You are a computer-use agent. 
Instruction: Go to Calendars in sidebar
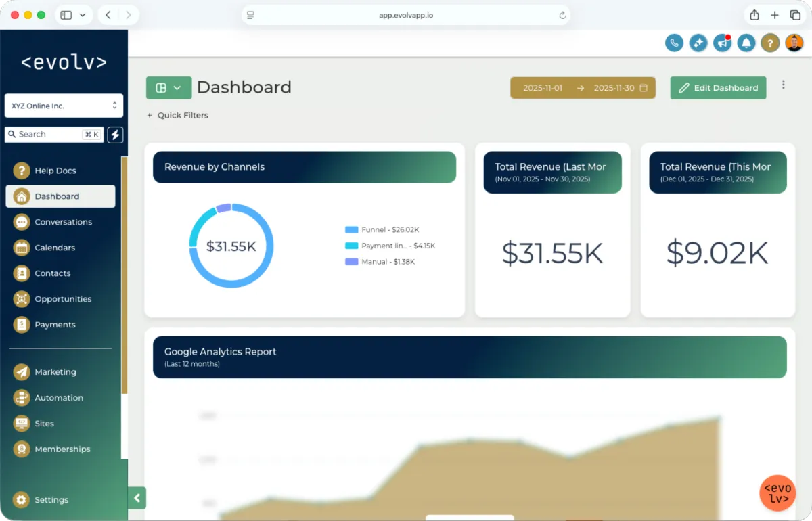(x=60, y=248)
